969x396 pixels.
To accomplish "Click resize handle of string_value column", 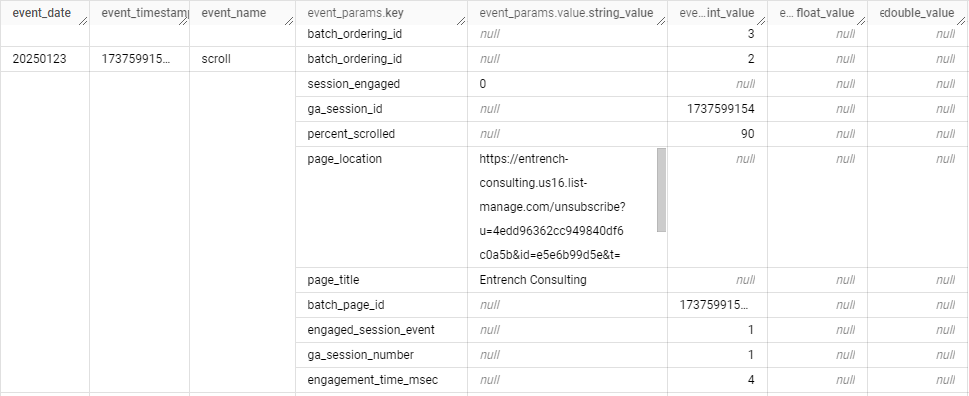I will pyautogui.click(x=661, y=21).
